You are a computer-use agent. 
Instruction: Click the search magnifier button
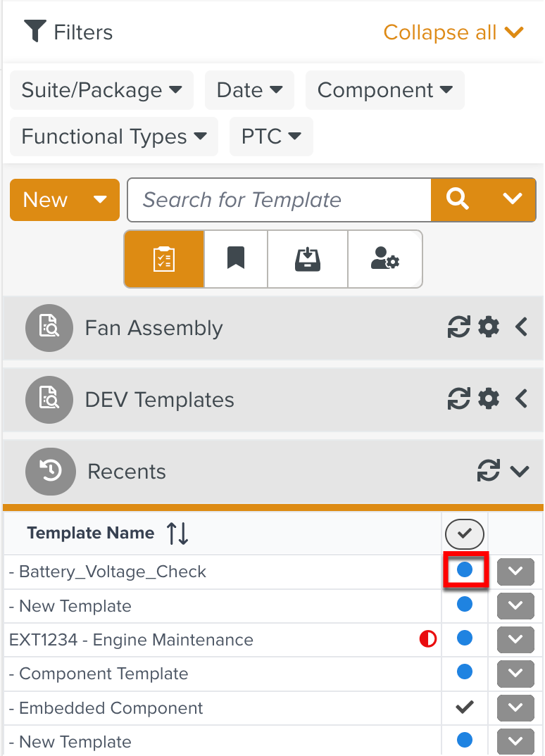[x=457, y=199]
